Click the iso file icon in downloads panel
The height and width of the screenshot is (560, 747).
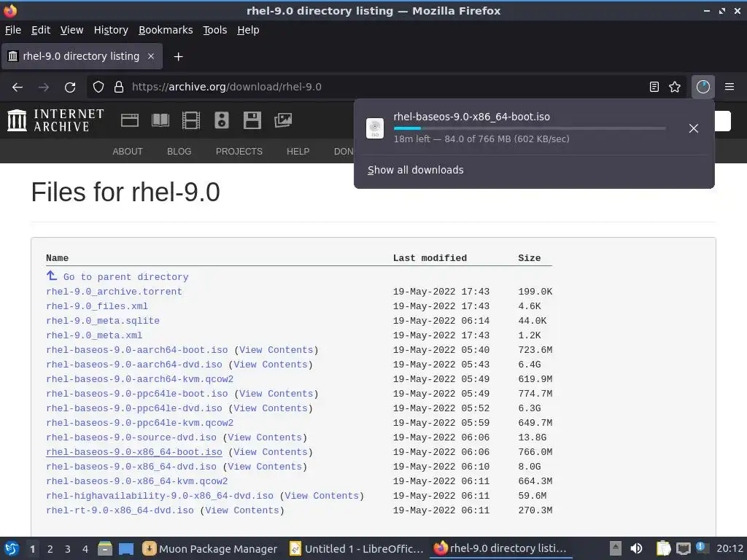pyautogui.click(x=375, y=128)
